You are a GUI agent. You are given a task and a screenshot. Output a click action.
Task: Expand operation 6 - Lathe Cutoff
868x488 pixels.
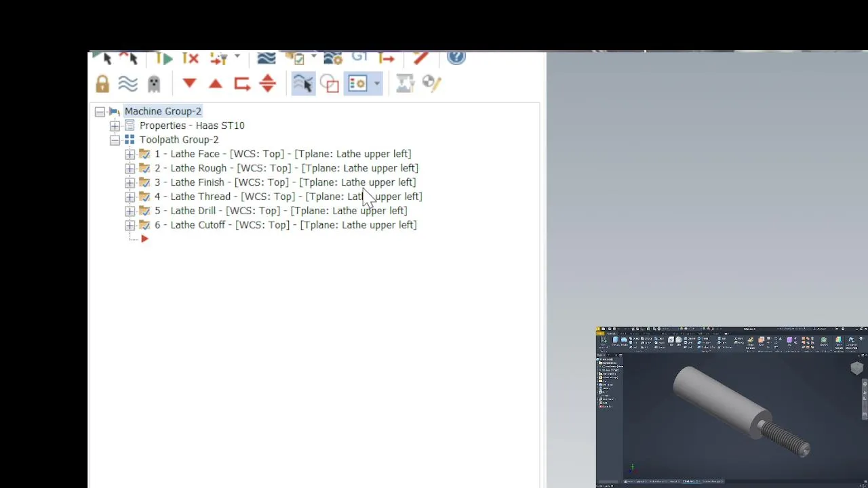(130, 226)
